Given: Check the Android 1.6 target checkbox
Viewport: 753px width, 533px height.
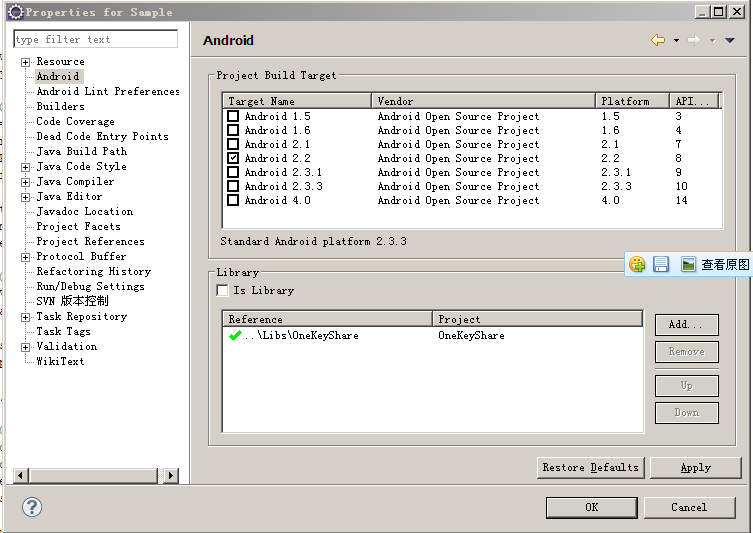Looking at the screenshot, I should pyautogui.click(x=233, y=130).
